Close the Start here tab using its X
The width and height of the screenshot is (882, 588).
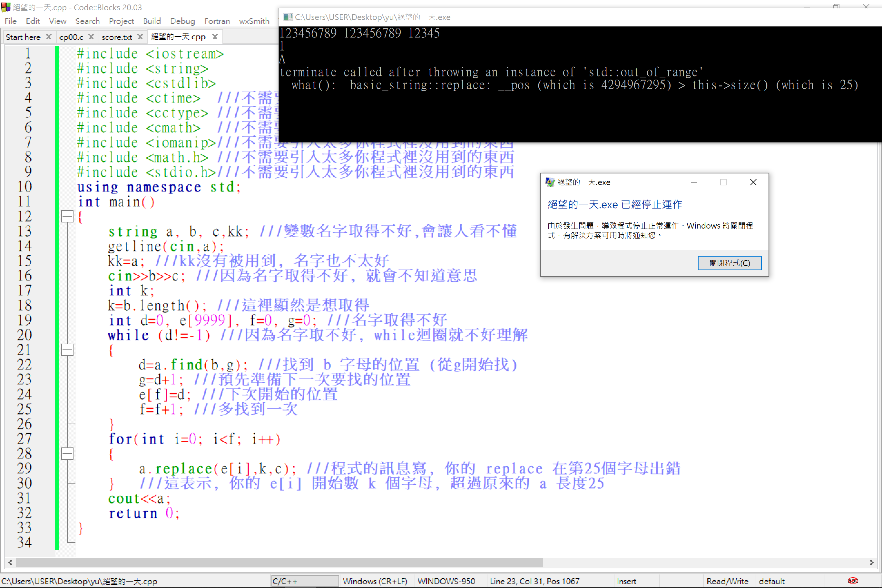coord(49,37)
